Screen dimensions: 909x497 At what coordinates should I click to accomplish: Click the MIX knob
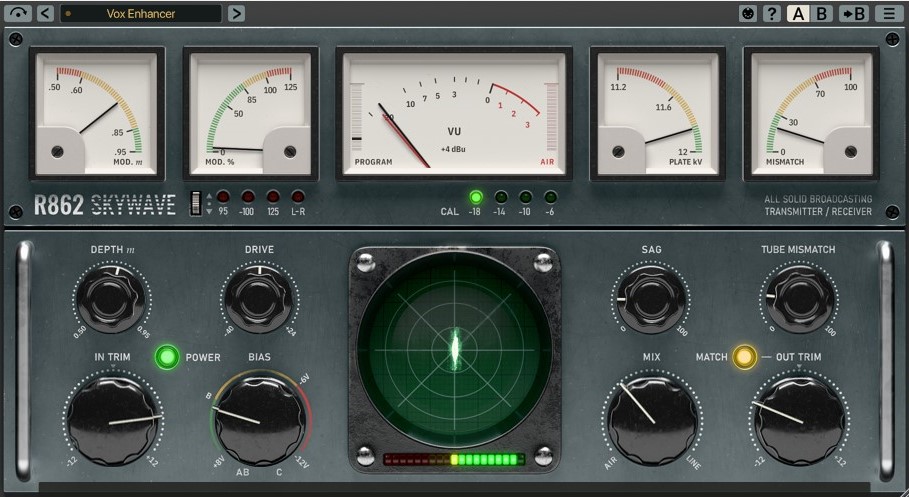click(652, 420)
